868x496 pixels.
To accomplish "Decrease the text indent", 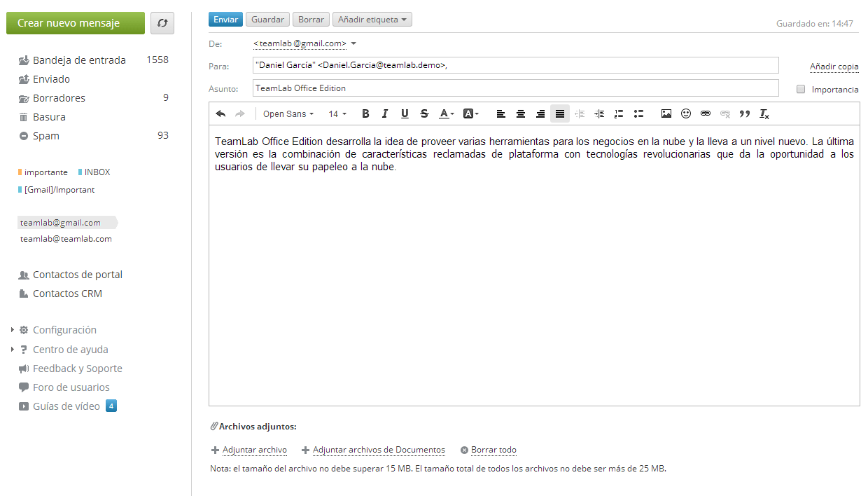I will coord(580,113).
